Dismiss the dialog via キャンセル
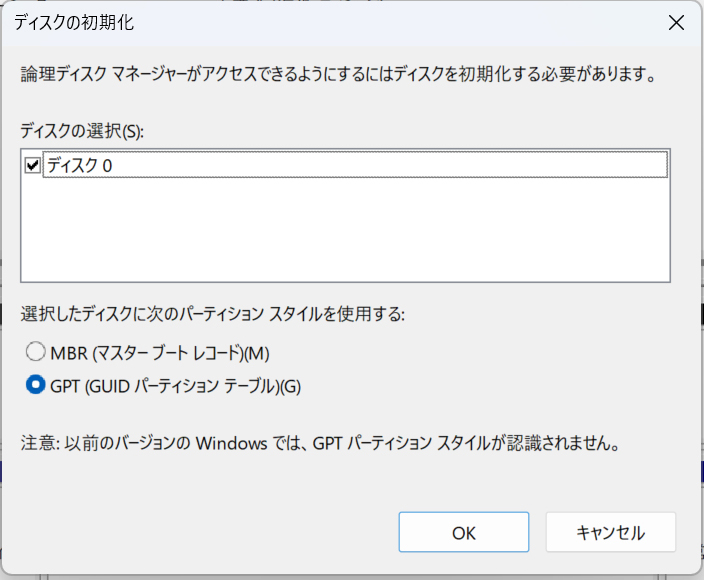704x580 pixels. (611, 532)
